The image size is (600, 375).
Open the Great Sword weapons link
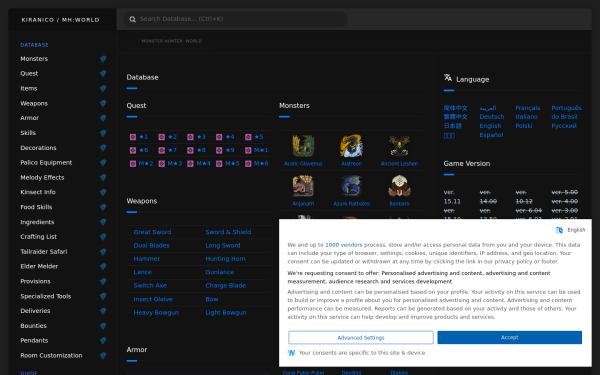tap(152, 232)
